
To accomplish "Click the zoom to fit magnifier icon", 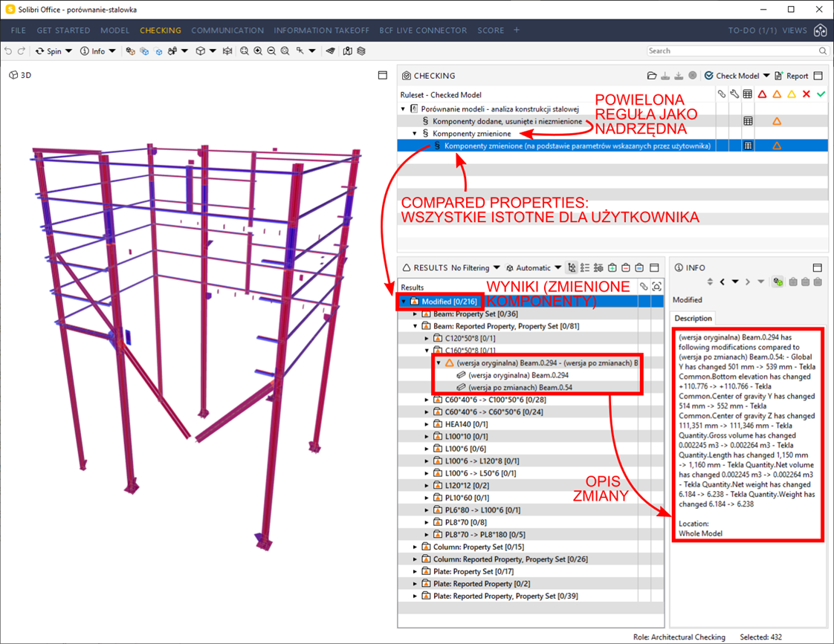I will click(x=244, y=51).
